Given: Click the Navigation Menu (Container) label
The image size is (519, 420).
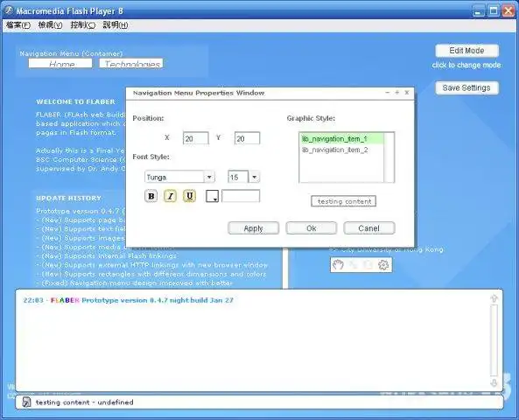Looking at the screenshot, I should (71, 53).
